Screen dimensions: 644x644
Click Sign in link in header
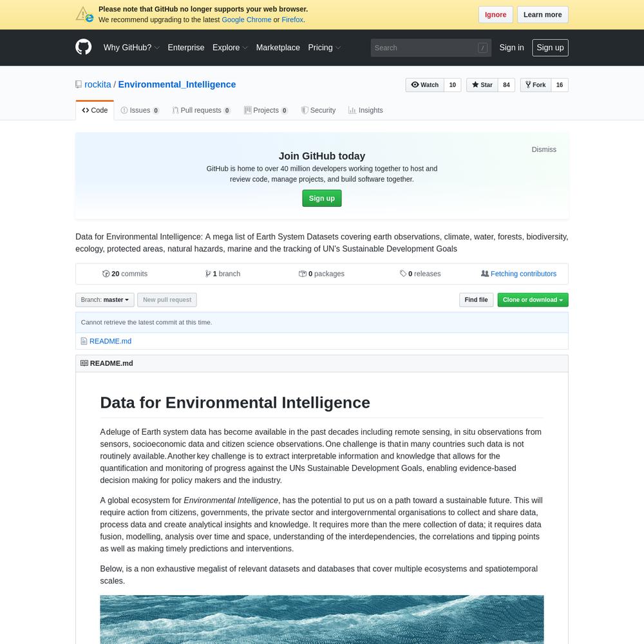tap(511, 48)
